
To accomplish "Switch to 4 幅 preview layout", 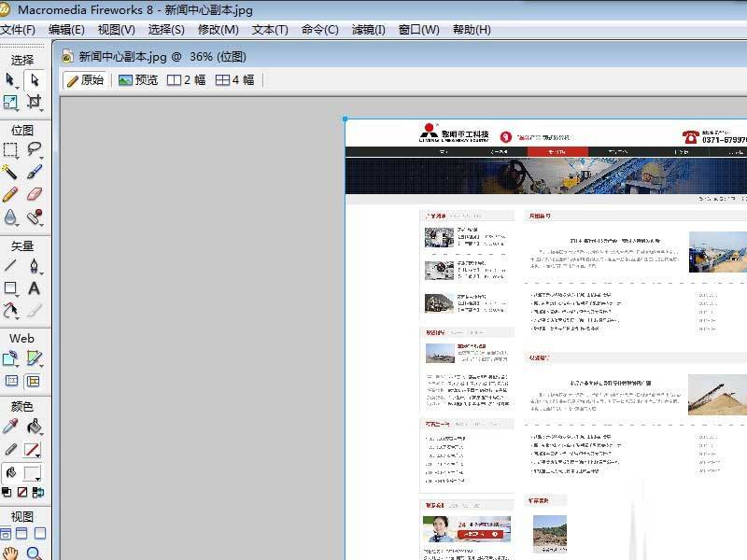I will [x=235, y=80].
